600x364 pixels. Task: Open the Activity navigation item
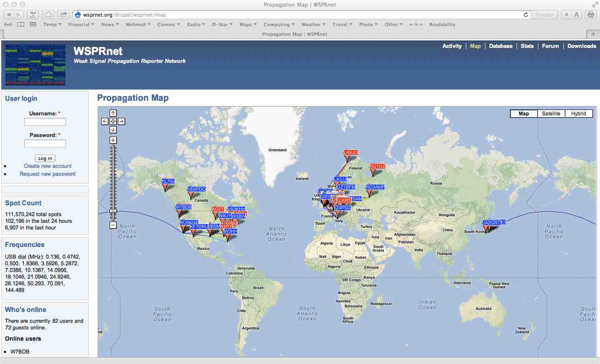(x=452, y=46)
